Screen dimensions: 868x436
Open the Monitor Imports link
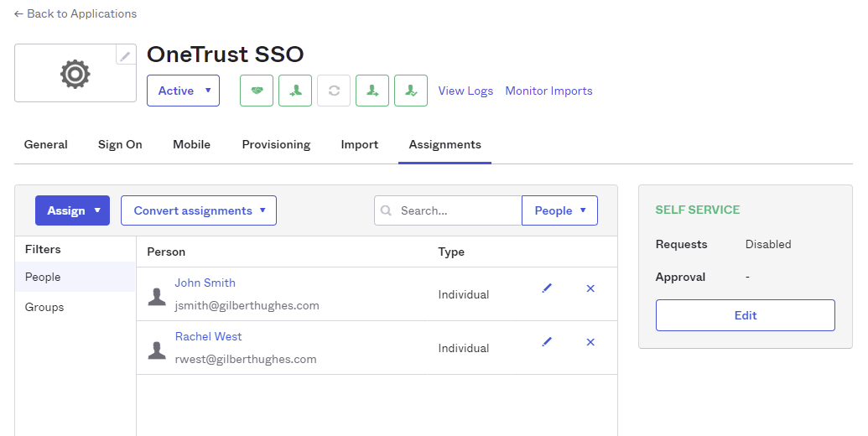(548, 91)
